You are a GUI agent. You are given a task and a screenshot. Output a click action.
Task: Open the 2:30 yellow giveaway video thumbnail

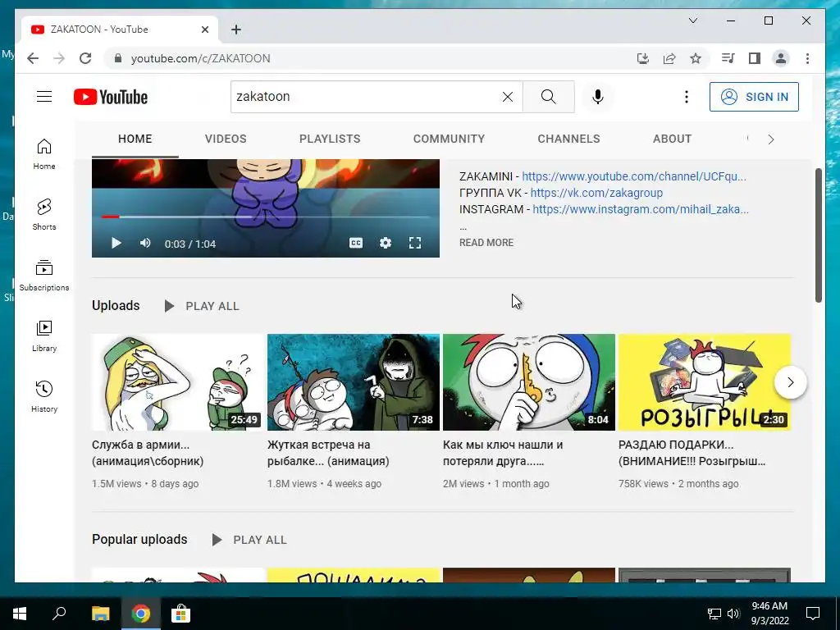click(x=705, y=382)
